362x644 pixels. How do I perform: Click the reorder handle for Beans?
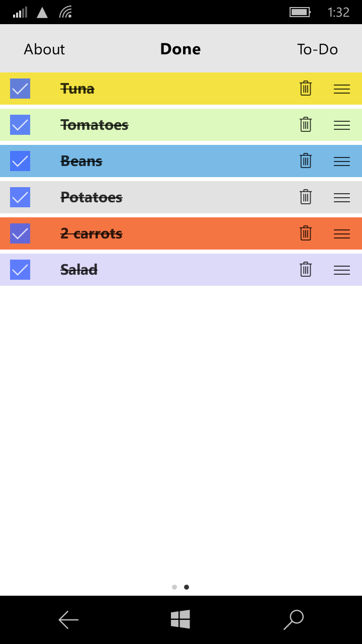click(342, 162)
